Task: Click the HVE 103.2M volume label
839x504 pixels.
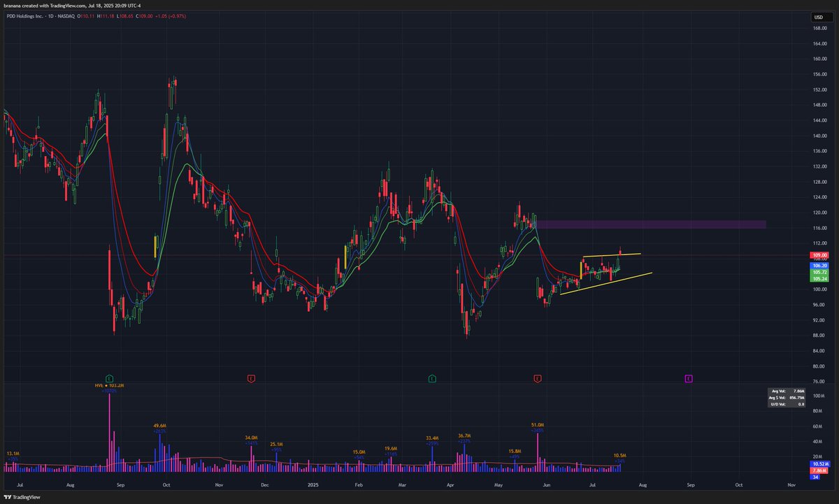Action: tap(110, 385)
